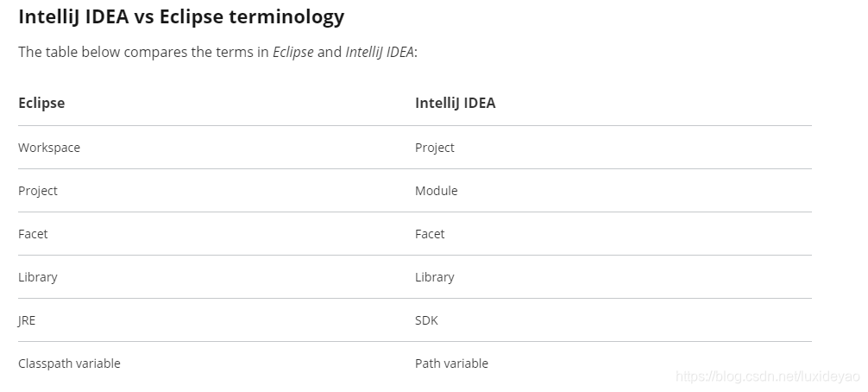The width and height of the screenshot is (868, 392).
Task: Click the 'JRE' cell
Action: (x=27, y=320)
